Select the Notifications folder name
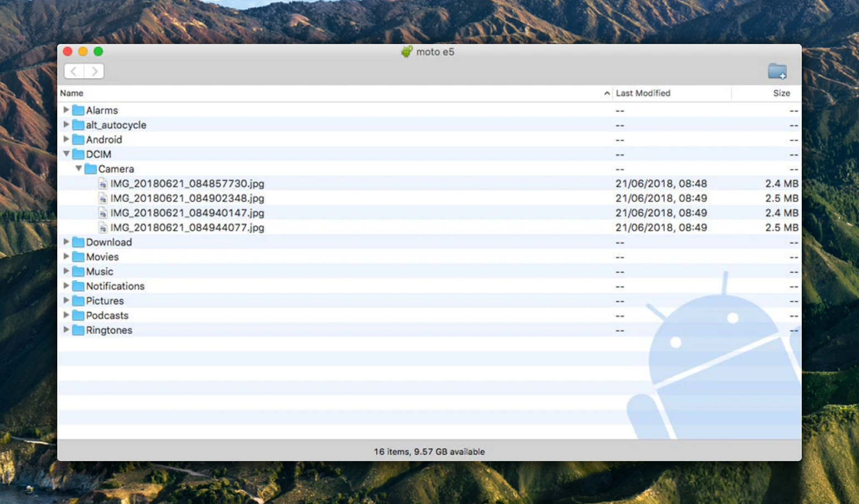 coord(115,286)
